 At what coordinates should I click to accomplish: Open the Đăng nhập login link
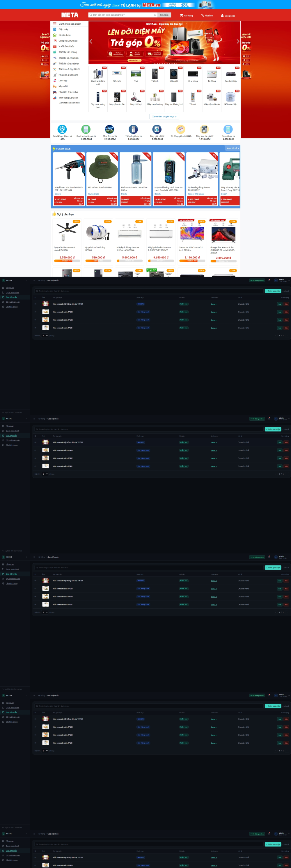[x=228, y=15]
